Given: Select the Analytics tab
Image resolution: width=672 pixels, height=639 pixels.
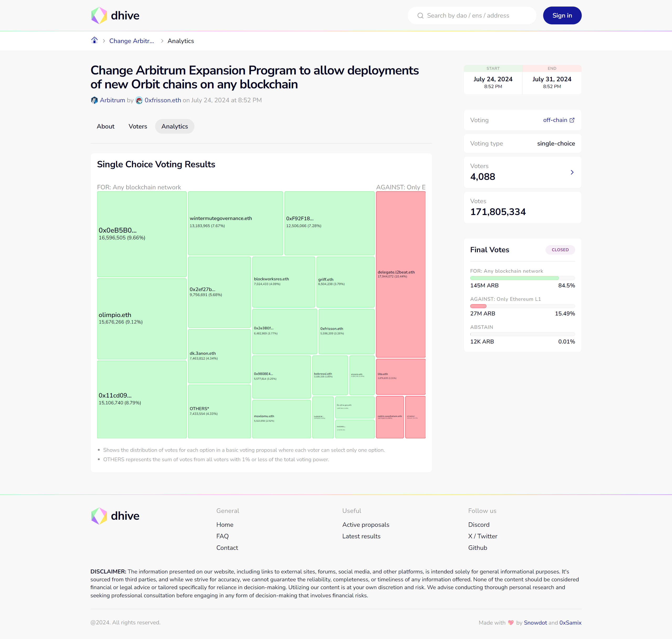Looking at the screenshot, I should [174, 126].
